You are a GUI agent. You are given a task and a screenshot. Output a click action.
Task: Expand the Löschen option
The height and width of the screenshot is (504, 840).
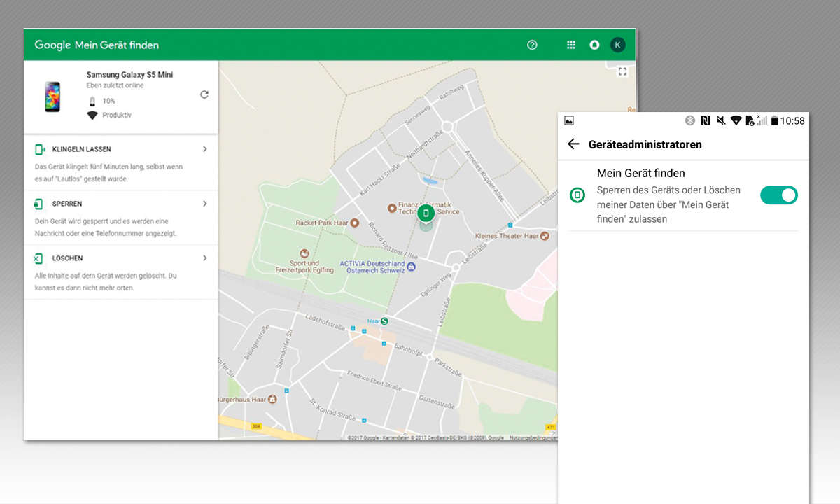(205, 258)
